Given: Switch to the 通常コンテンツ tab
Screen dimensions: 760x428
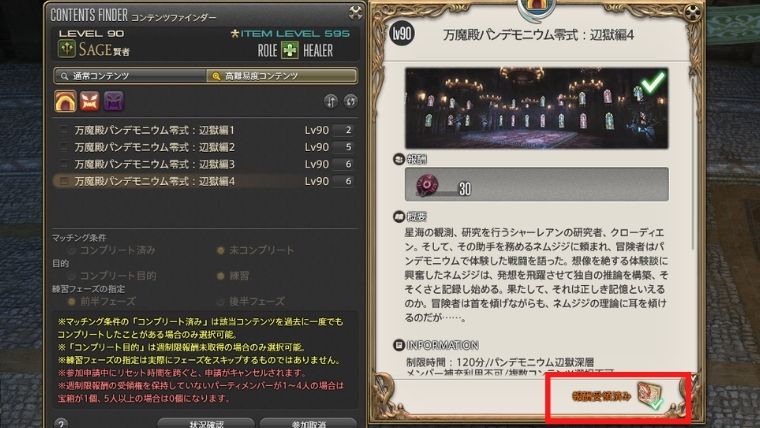Looking at the screenshot, I should (130, 76).
